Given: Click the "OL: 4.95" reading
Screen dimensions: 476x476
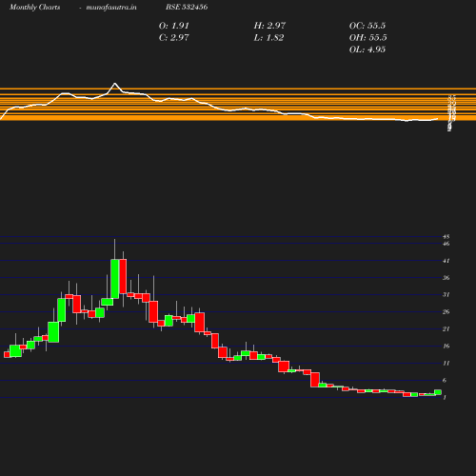Looking at the screenshot, I should 367,50.
